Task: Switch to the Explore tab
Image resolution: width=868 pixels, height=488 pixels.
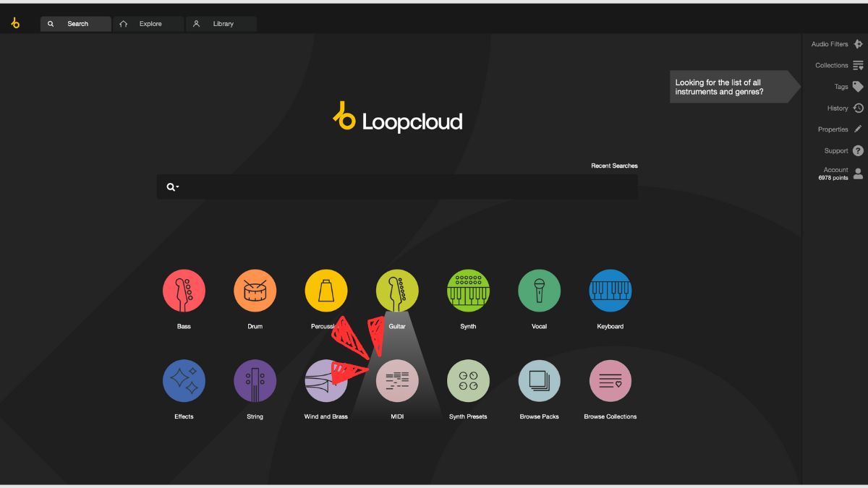Action: (148, 23)
